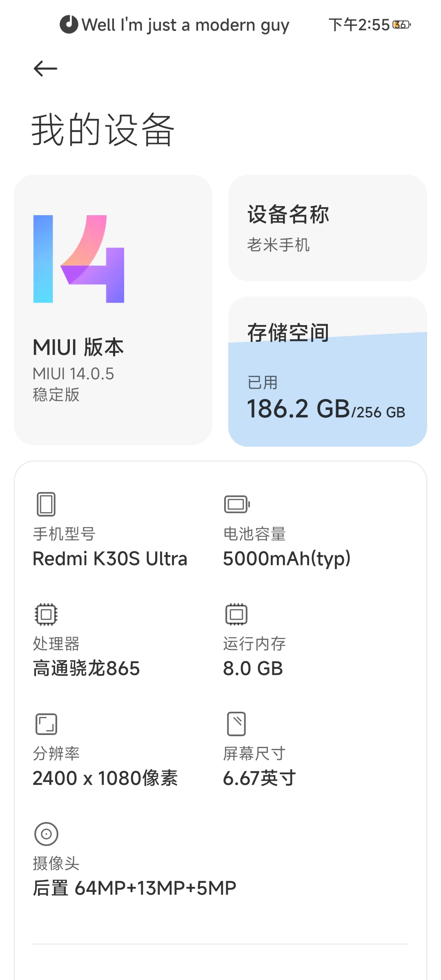The image size is (441, 980).
Task: Tap the 186.2 GB used storage value
Action: point(299,409)
